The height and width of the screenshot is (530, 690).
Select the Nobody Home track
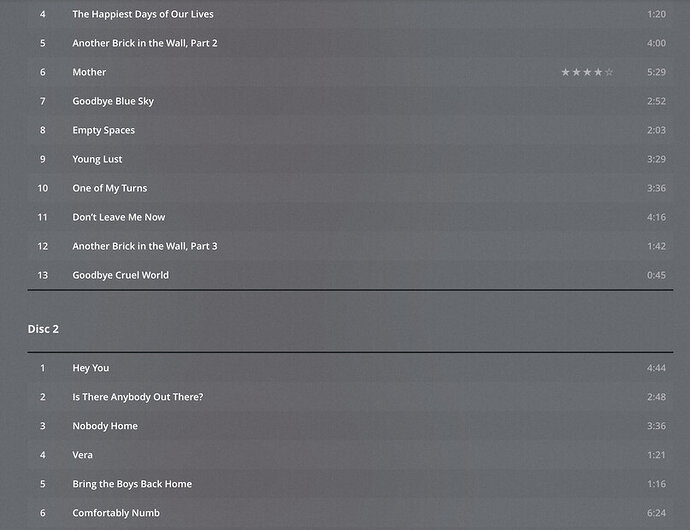click(x=105, y=426)
